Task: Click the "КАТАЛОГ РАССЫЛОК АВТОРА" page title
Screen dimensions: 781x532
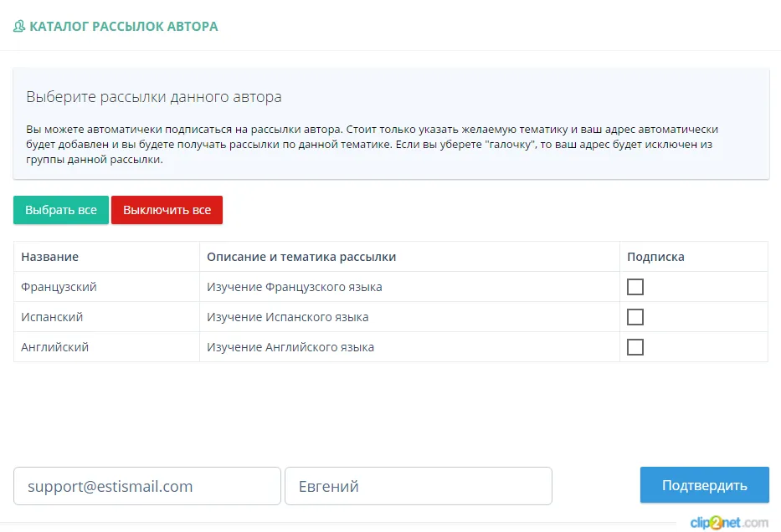Action: click(123, 27)
